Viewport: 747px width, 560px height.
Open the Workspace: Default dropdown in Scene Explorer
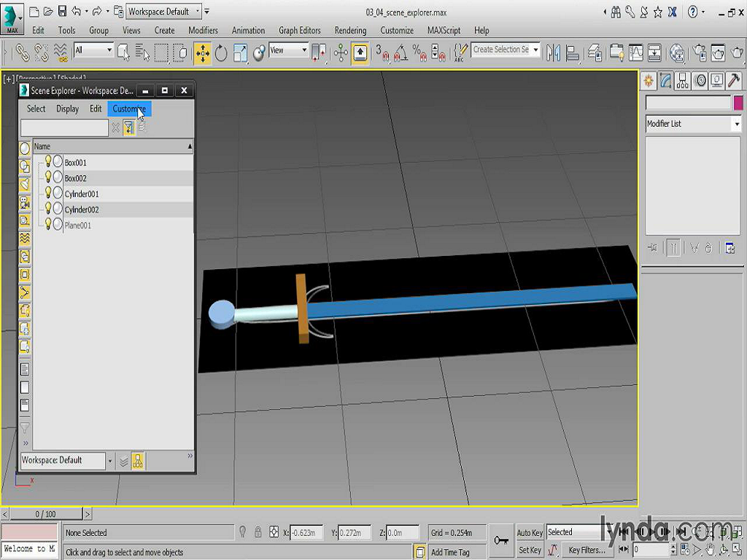tap(110, 461)
